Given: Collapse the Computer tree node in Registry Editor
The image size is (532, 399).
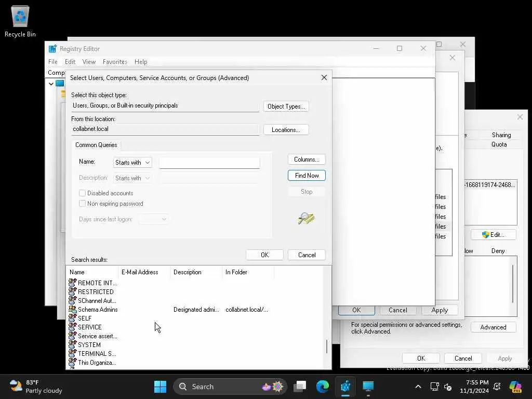Looking at the screenshot, I should point(51,84).
